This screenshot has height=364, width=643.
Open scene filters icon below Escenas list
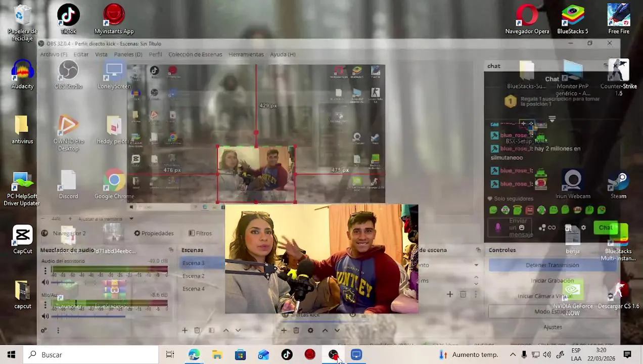(211, 330)
